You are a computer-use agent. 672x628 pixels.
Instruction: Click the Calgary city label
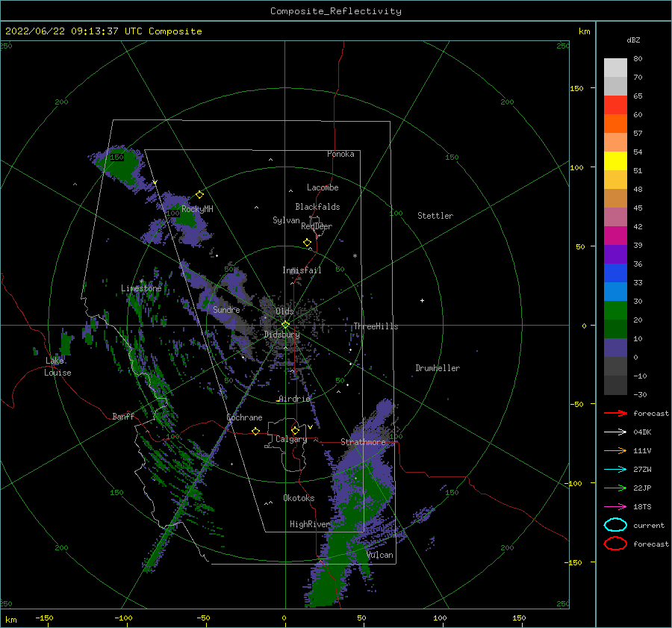pyautogui.click(x=291, y=439)
